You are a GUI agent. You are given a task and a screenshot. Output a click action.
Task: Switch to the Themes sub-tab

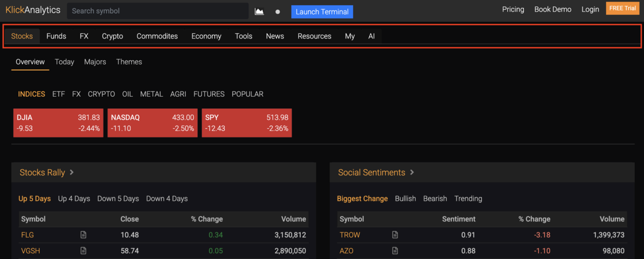click(x=129, y=62)
